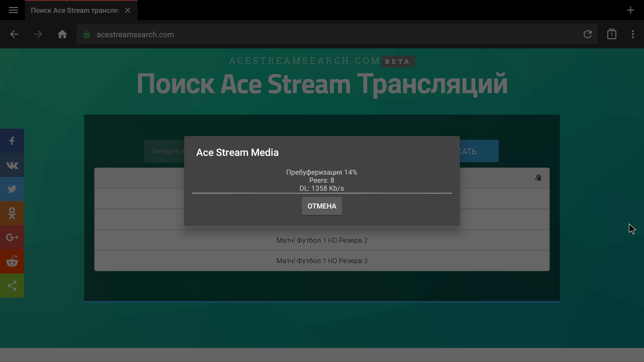
Task: Open Матч! Футбол 1 HD Резерв 3
Action: click(x=322, y=261)
